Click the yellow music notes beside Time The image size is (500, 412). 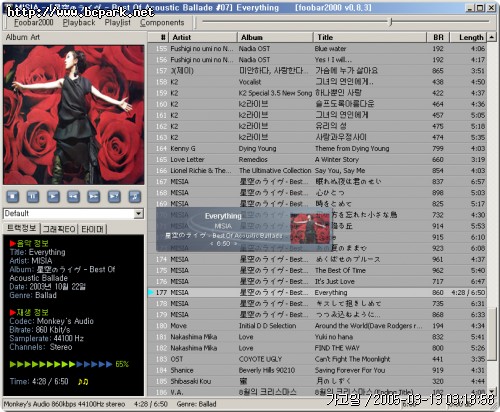(x=83, y=382)
